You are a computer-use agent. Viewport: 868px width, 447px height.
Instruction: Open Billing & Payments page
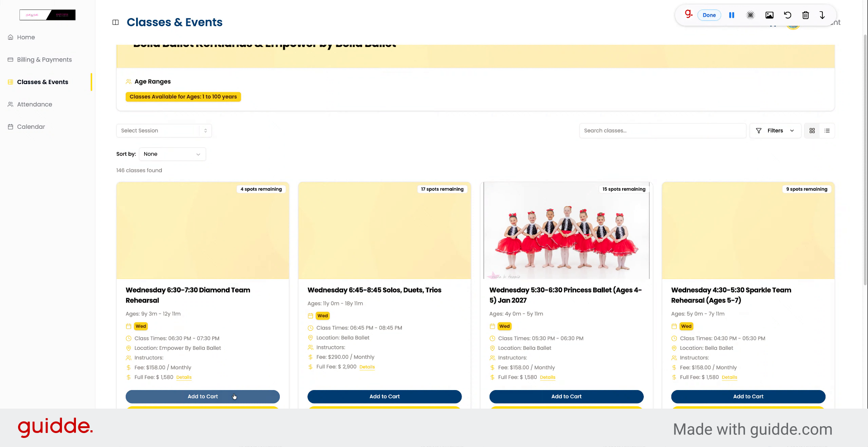tap(44, 60)
